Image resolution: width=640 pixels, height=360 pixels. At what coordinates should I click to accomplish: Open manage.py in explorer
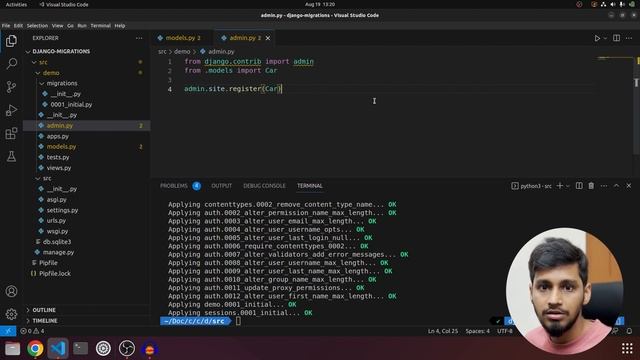pyautogui.click(x=58, y=252)
